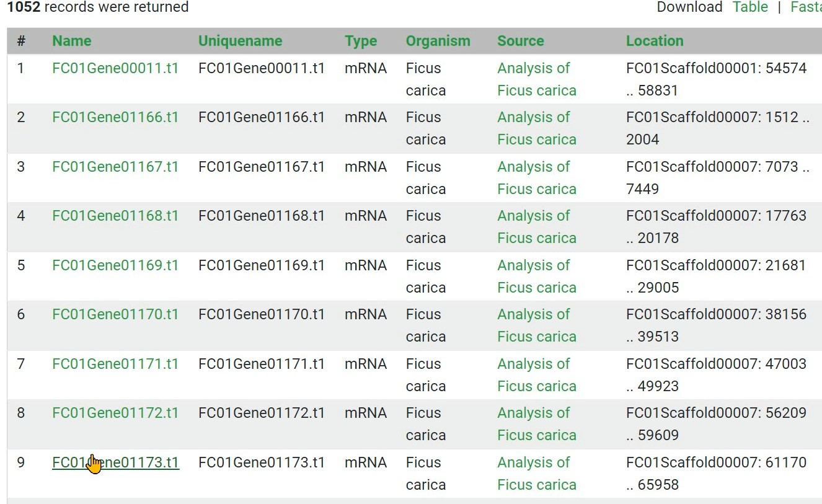822x504 pixels.
Task: Sort the table by Uniquename column
Action: point(240,41)
